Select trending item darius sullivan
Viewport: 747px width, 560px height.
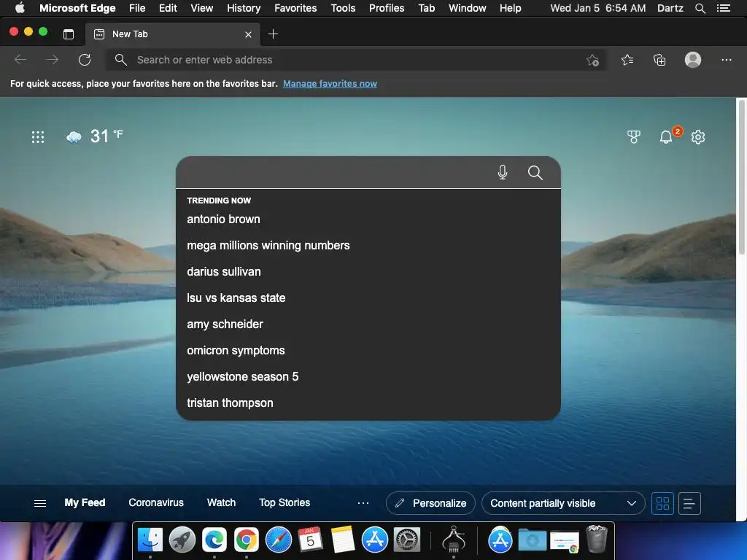point(368,271)
